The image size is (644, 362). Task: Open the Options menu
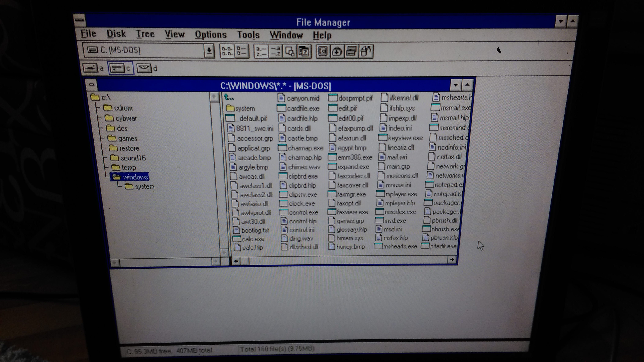coord(211,34)
